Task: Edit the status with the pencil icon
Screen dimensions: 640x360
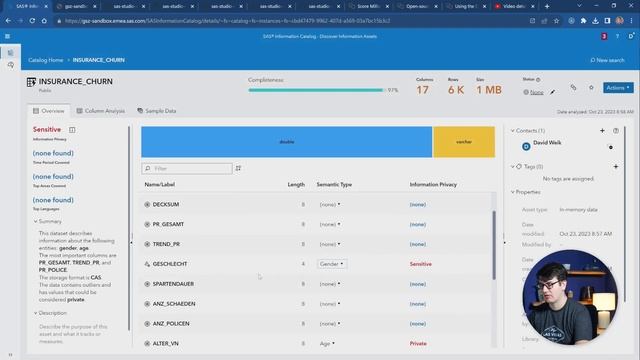Action: pos(552,92)
